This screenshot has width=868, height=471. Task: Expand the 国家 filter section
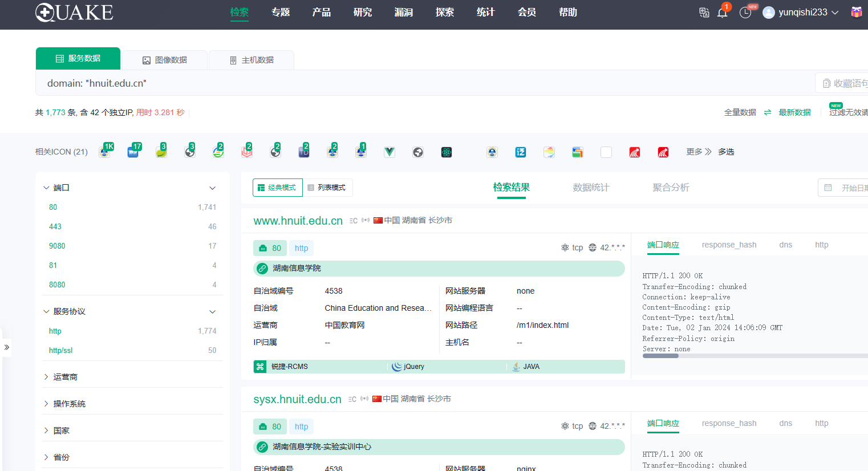point(46,431)
